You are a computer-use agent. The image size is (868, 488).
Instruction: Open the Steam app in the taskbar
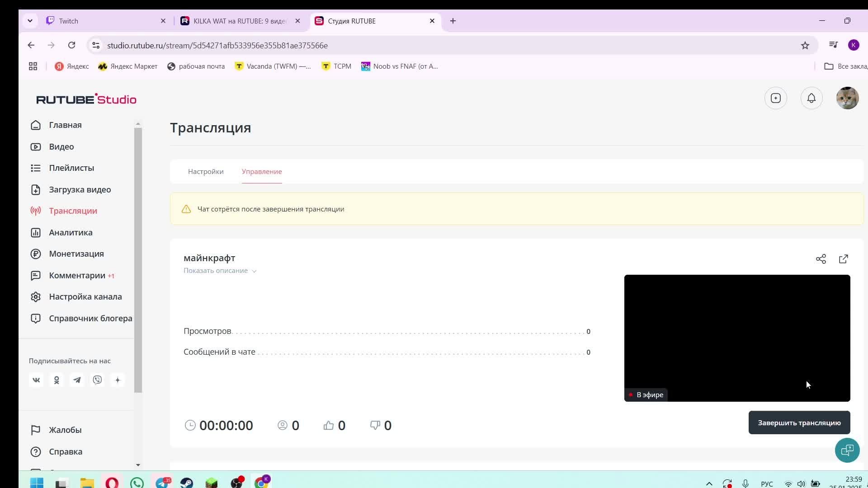coord(186,483)
